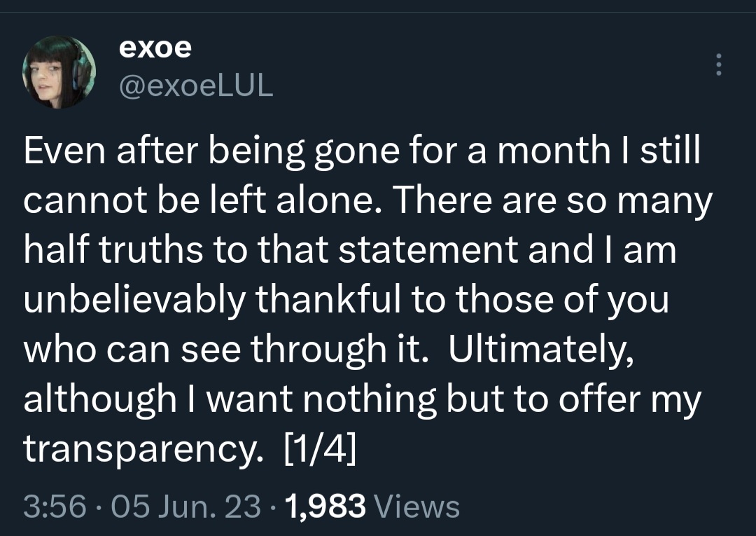Click the display name exoe
Screen dimensions: 756x536
point(155,47)
